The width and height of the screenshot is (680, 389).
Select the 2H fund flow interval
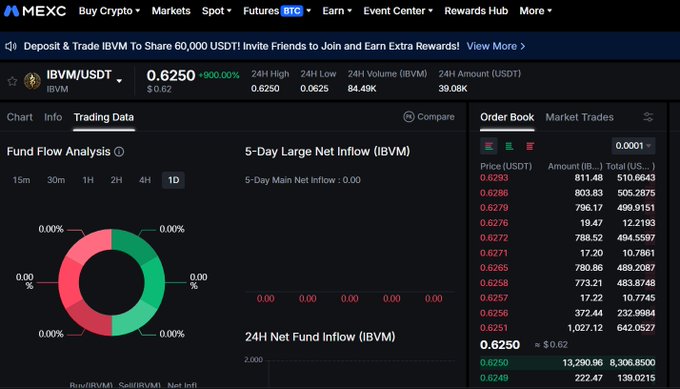point(116,180)
